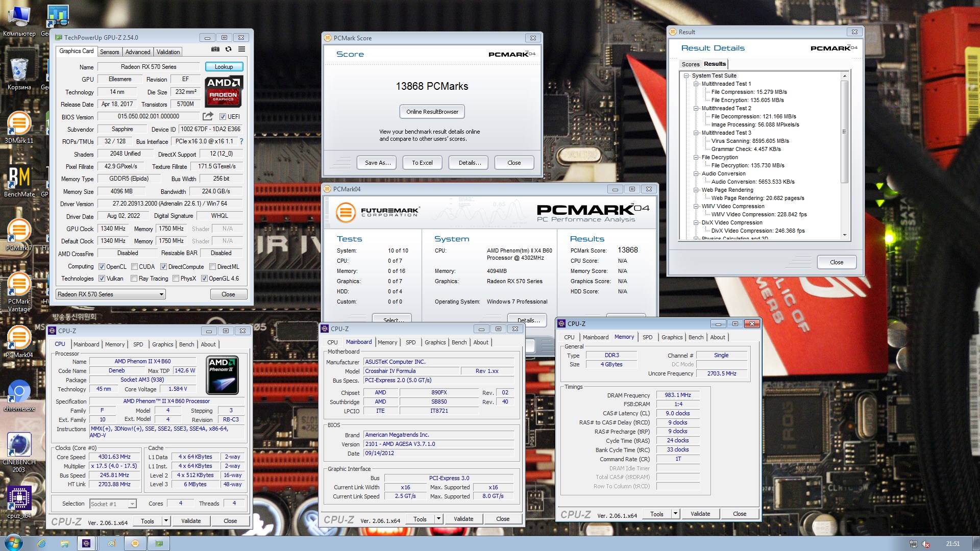Viewport: 980px width, 551px height.
Task: Click the AMD Radeon Graphics logo
Action: click(224, 91)
